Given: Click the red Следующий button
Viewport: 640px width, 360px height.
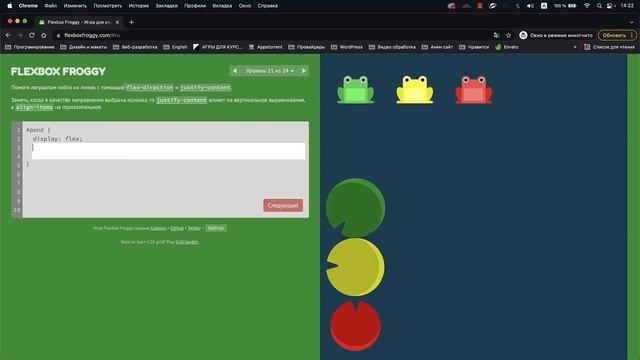Looking at the screenshot, I should pos(283,205).
